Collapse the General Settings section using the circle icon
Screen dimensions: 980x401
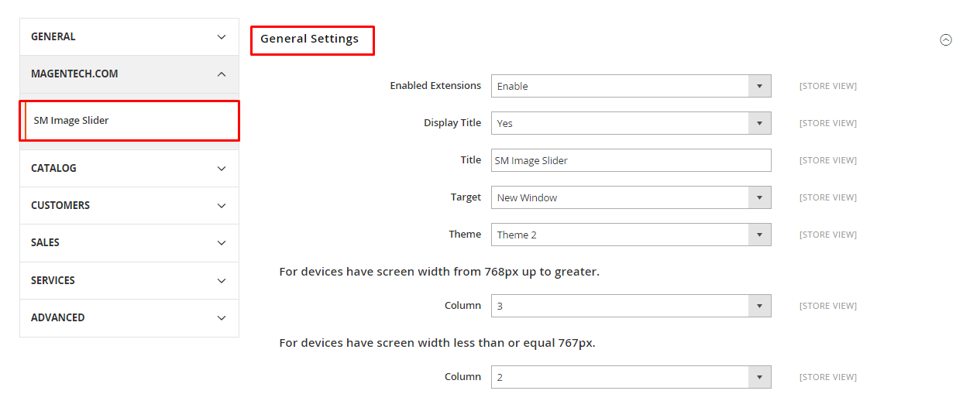(945, 40)
